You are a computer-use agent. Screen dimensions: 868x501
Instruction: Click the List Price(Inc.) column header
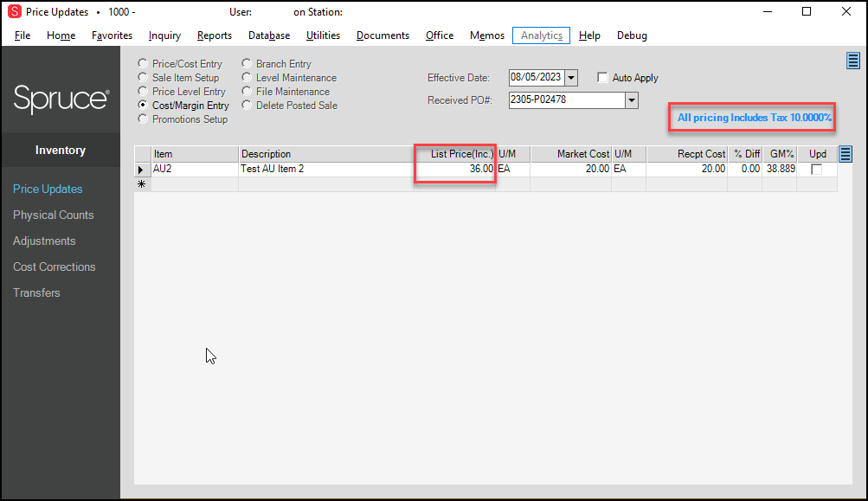point(454,154)
